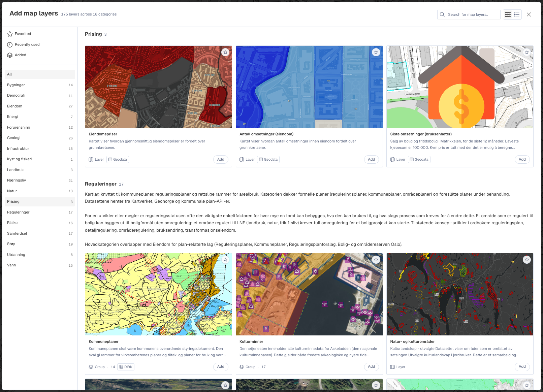
Task: Select Landbruk category
Action: [40, 170]
